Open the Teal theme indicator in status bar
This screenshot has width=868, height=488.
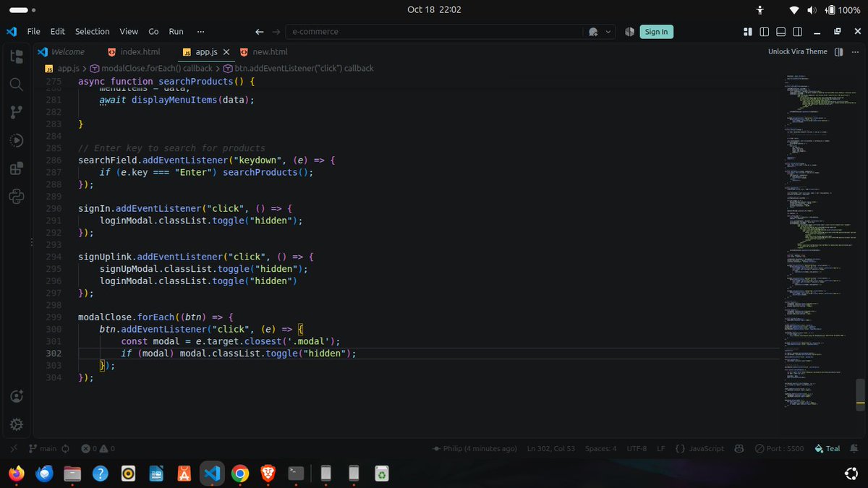pyautogui.click(x=827, y=448)
